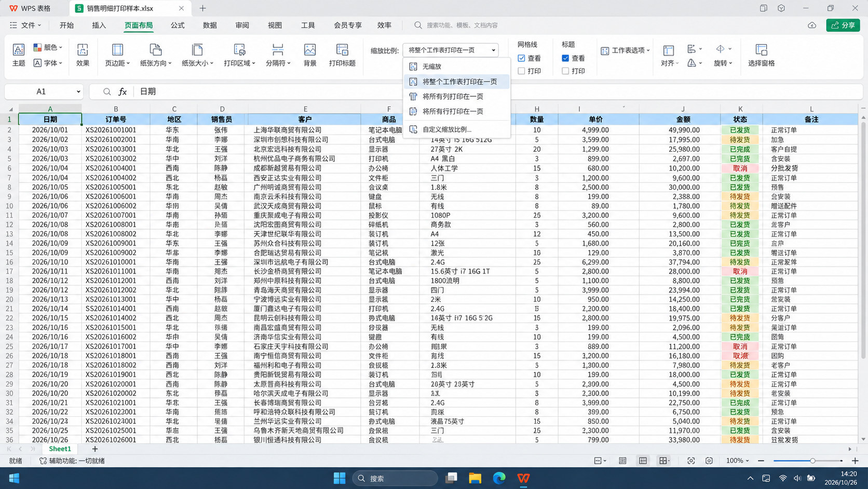Open the 主题 themes icon
The width and height of the screenshot is (868, 489).
pyautogui.click(x=18, y=55)
